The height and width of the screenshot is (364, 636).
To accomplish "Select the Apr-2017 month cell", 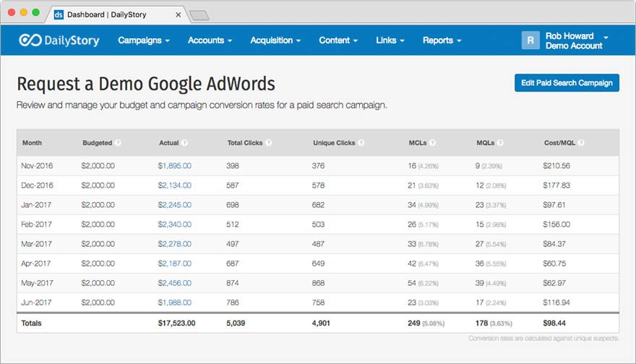I will tap(35, 264).
